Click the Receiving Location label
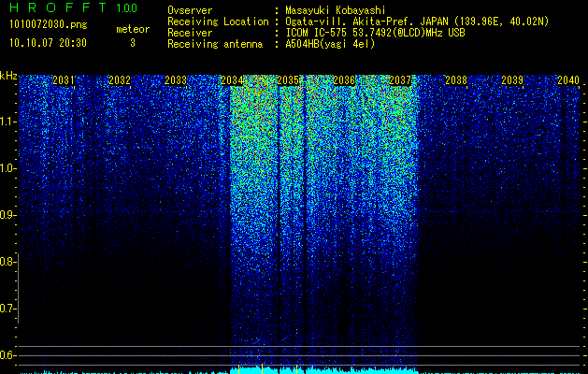The width and height of the screenshot is (588, 374). point(218,22)
